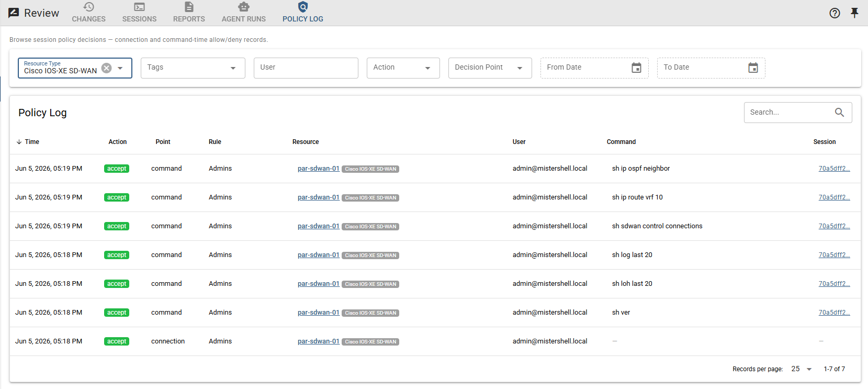Open par-sdwan-01 link in ospf neighbor row
The width and height of the screenshot is (868, 389).
point(318,169)
